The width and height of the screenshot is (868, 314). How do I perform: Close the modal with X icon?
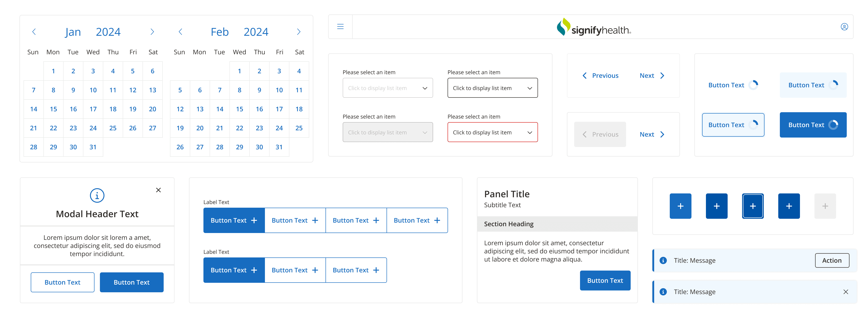158,190
